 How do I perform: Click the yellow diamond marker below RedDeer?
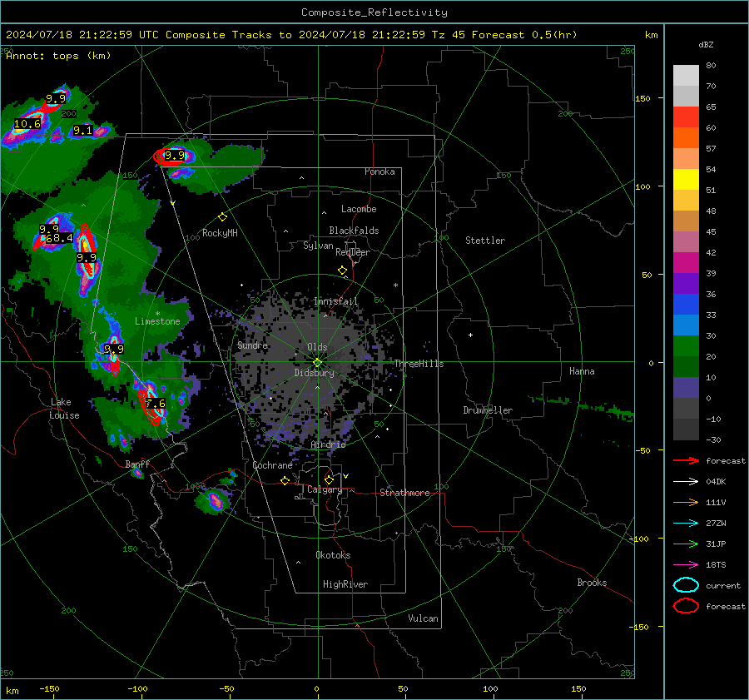click(342, 271)
